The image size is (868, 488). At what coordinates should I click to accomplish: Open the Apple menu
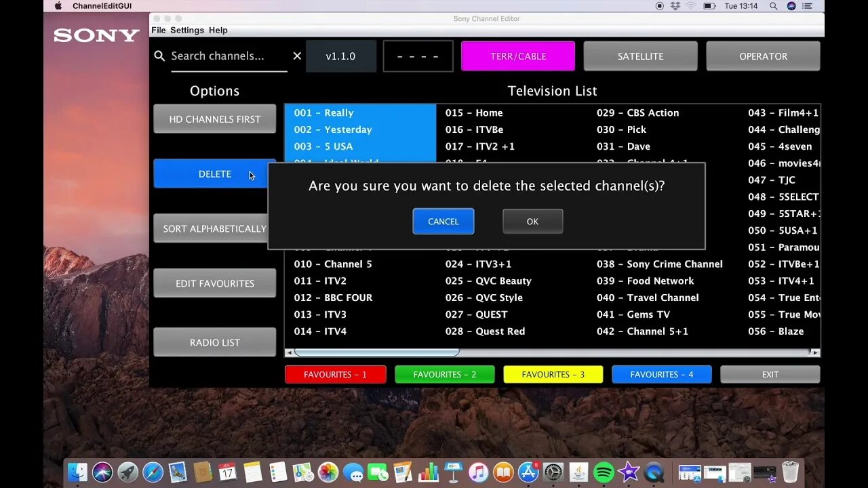[58, 6]
